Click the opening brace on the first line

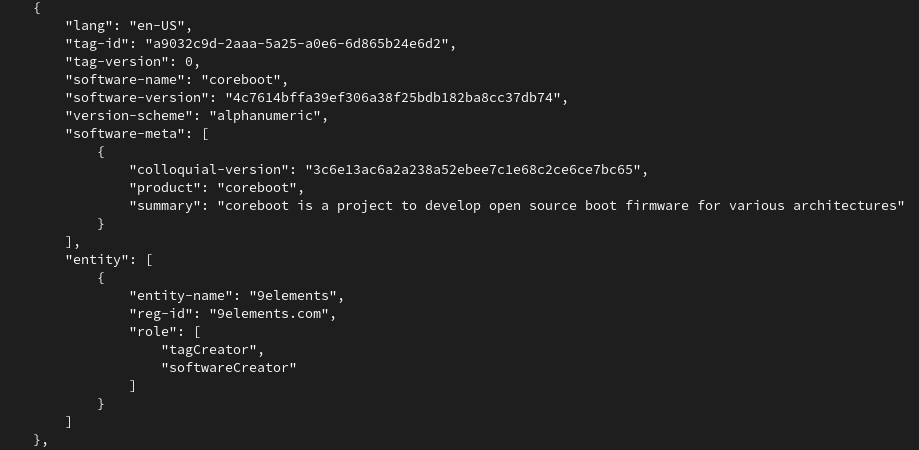(37, 8)
